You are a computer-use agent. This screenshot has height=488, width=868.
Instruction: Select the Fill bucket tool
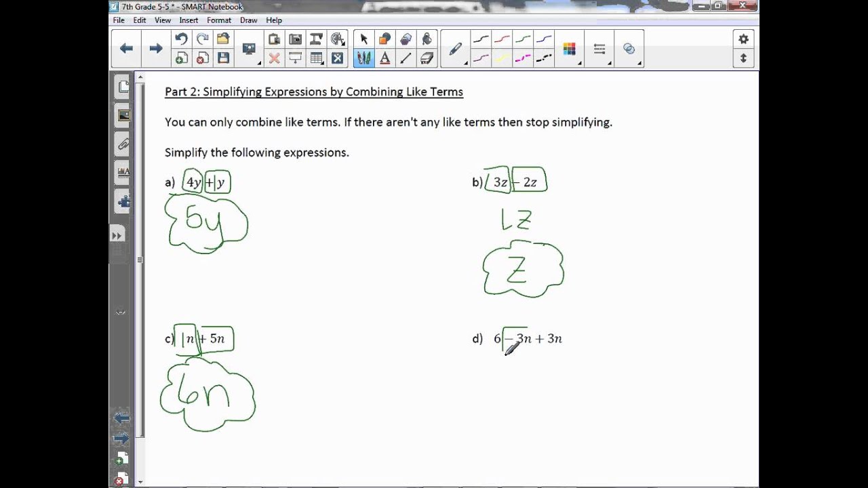[427, 39]
